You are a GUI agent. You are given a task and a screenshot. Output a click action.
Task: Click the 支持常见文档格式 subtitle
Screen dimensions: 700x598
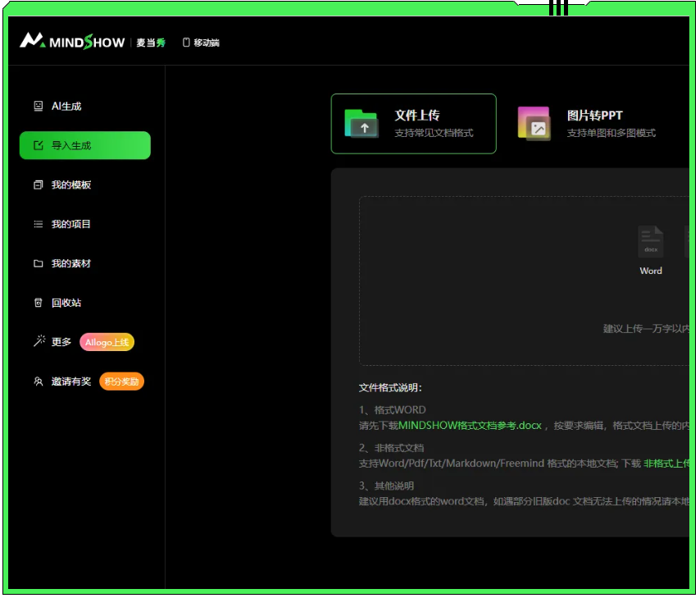coord(434,133)
